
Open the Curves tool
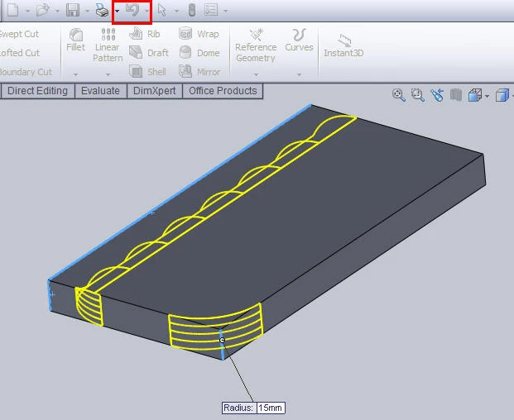[x=299, y=41]
